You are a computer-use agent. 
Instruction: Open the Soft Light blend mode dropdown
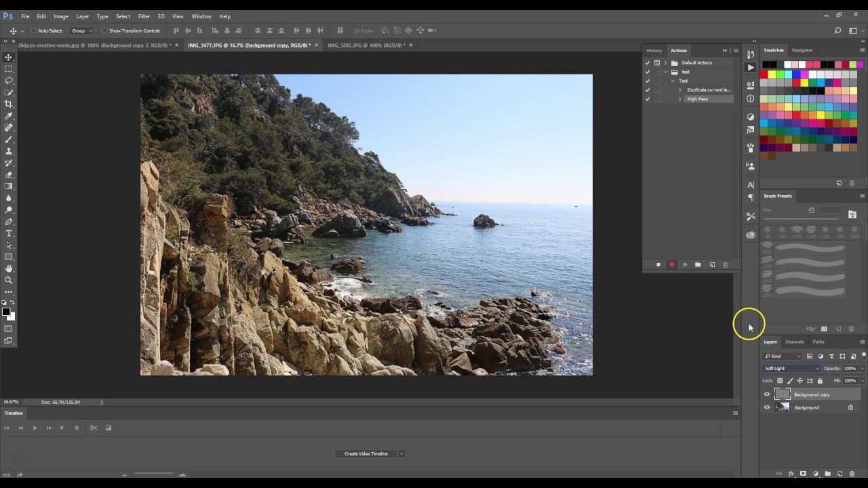[x=791, y=368]
